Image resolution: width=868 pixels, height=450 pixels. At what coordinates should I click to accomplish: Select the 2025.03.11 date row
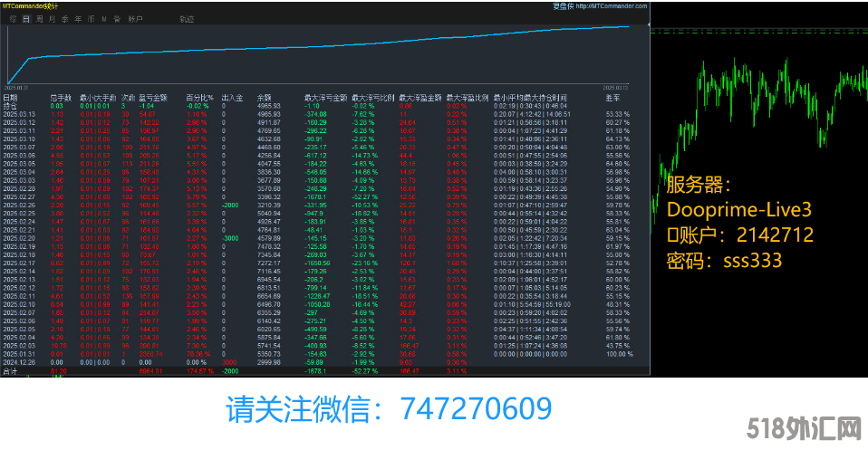click(325, 130)
